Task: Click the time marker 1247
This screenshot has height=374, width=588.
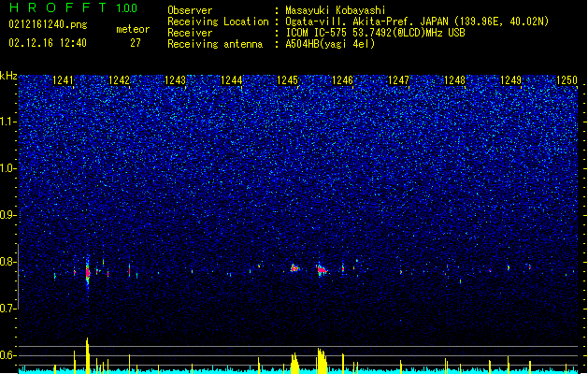Action: click(398, 80)
